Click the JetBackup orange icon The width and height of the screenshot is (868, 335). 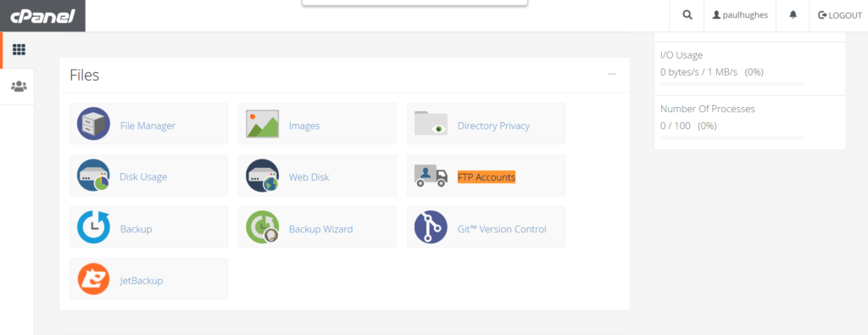[x=93, y=278]
